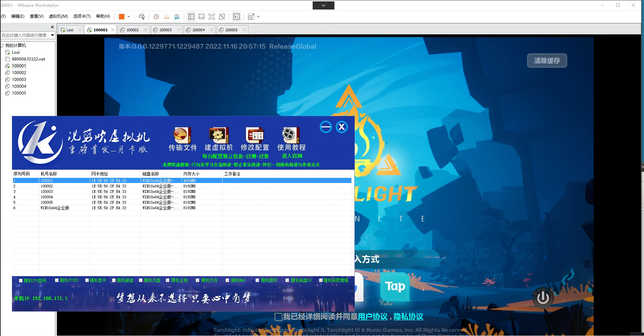Select Loxi in the library tree
Viewport: 644px width, 336px height.
[x=16, y=52]
